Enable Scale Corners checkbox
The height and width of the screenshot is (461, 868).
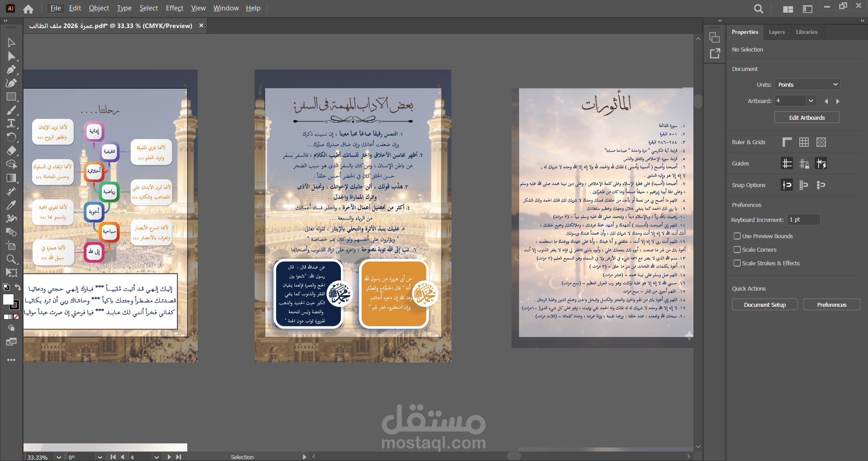coord(737,249)
